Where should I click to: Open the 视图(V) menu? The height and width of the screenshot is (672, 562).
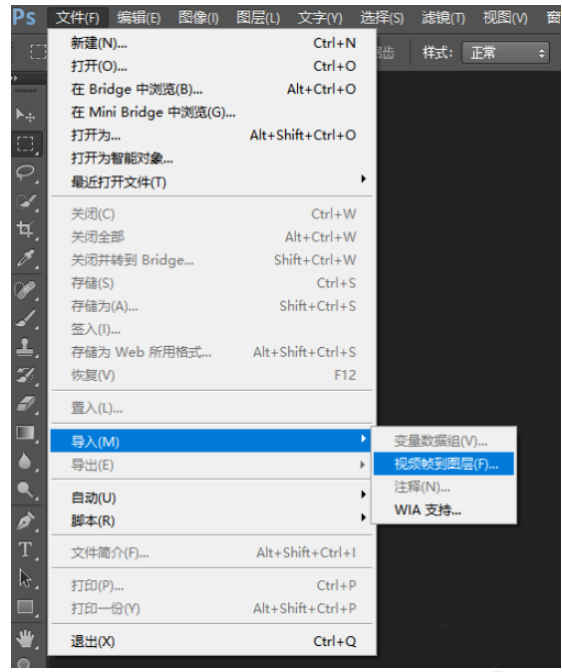[x=505, y=18]
